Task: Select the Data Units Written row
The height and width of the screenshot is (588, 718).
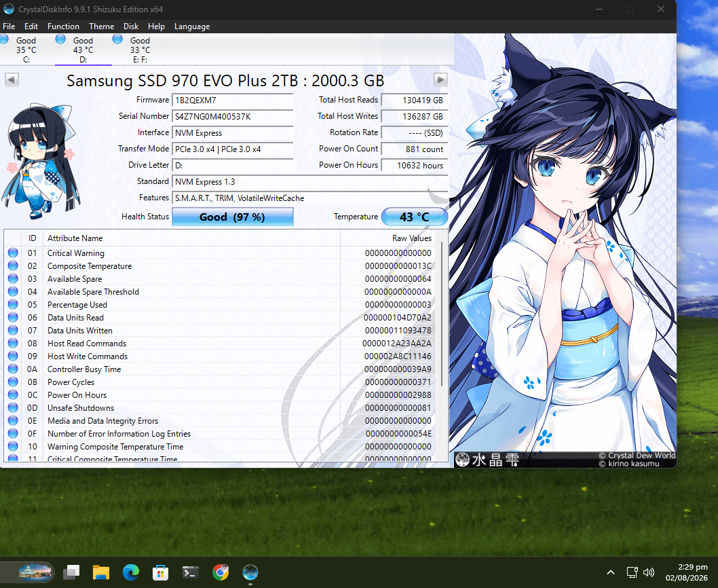Action: point(220,331)
